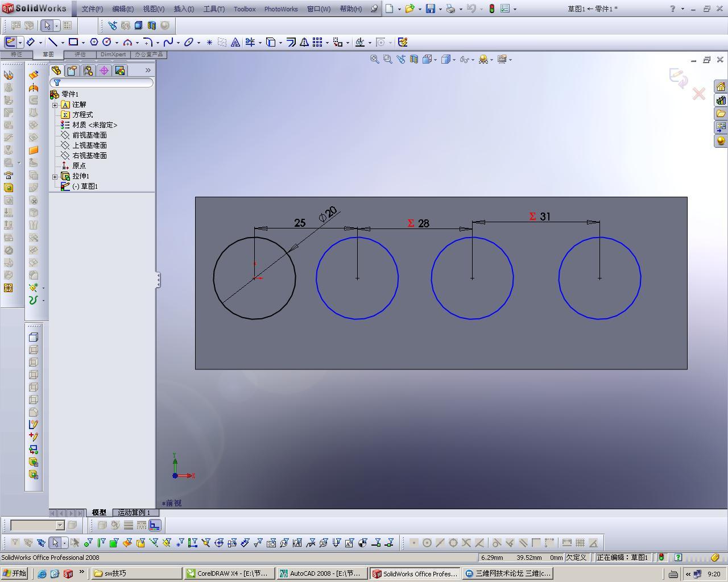Confirm sketch with the exit sketch corner icon
The width and height of the screenshot is (728, 582).
[678, 77]
